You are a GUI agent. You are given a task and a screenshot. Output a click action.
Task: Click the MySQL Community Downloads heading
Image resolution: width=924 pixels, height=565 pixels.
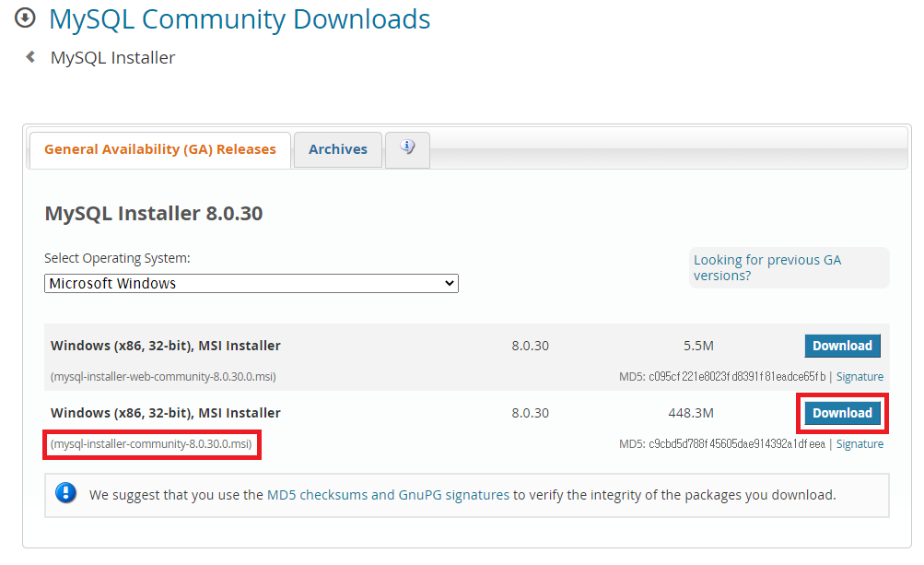click(240, 18)
